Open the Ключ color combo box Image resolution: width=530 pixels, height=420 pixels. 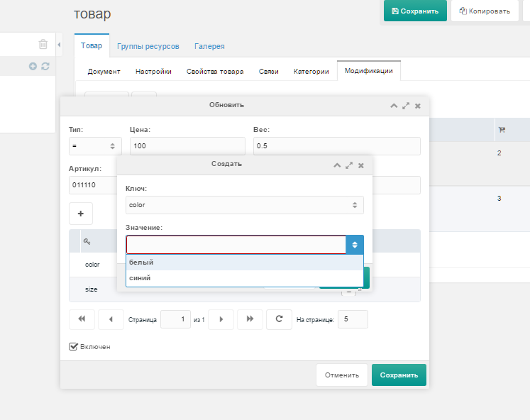click(x=244, y=205)
